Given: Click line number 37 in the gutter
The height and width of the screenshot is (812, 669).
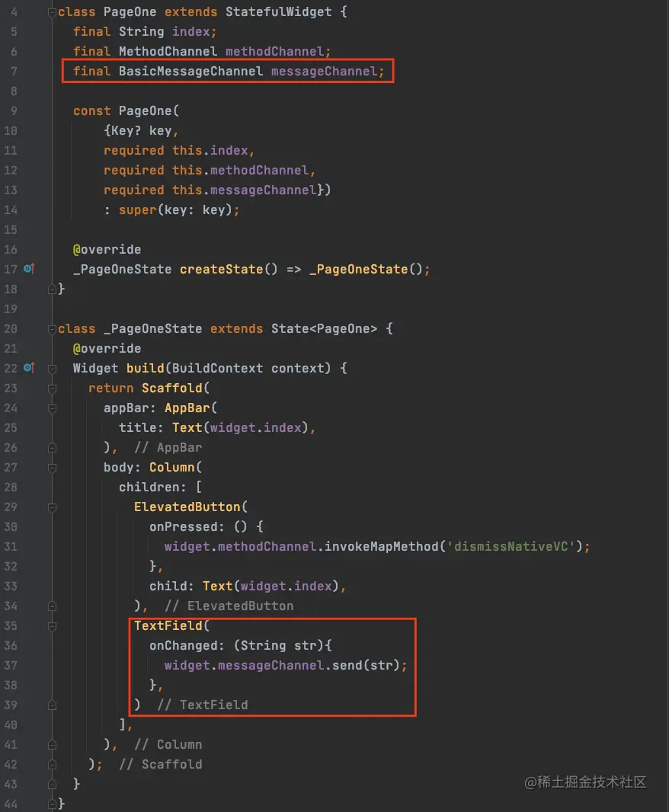Looking at the screenshot, I should tap(11, 666).
